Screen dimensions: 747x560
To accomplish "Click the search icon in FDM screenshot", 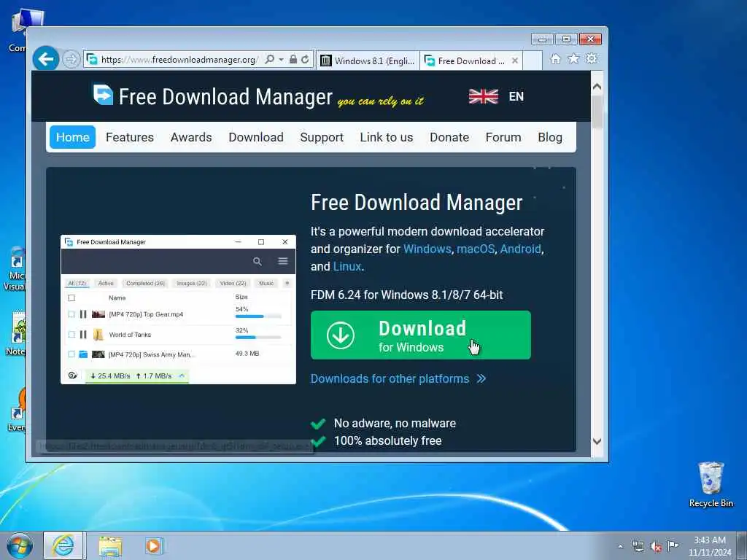I will pyautogui.click(x=258, y=262).
